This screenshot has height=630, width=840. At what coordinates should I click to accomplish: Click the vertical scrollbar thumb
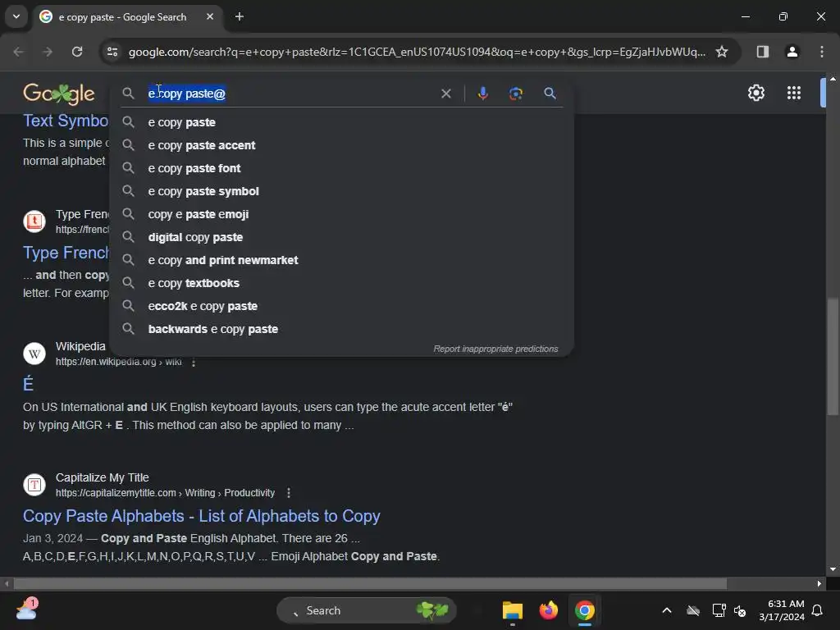pyautogui.click(x=833, y=356)
